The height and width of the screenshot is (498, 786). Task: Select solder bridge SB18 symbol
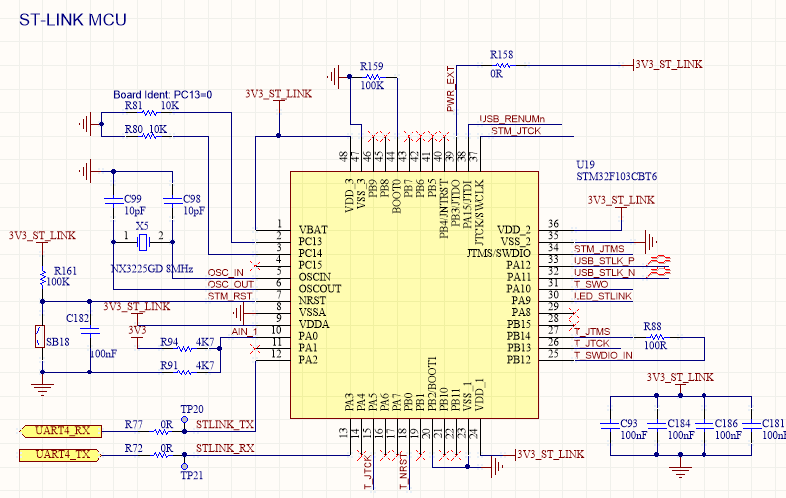click(40, 337)
